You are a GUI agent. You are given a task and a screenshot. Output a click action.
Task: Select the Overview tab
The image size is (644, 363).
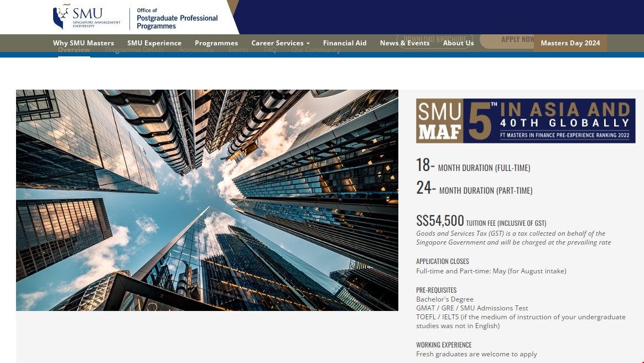(x=74, y=50)
